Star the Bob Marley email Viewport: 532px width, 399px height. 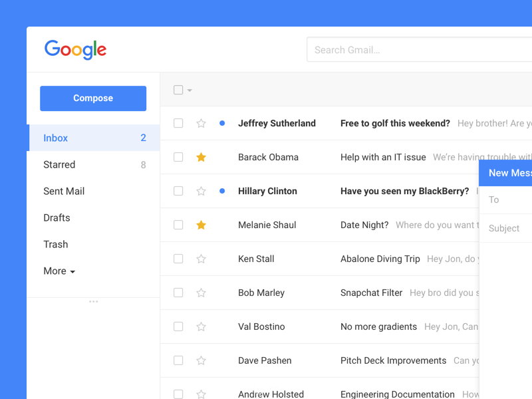pos(201,293)
